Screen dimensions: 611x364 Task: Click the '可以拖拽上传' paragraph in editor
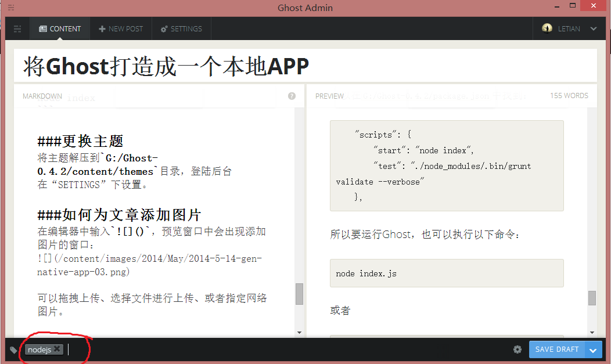152,305
